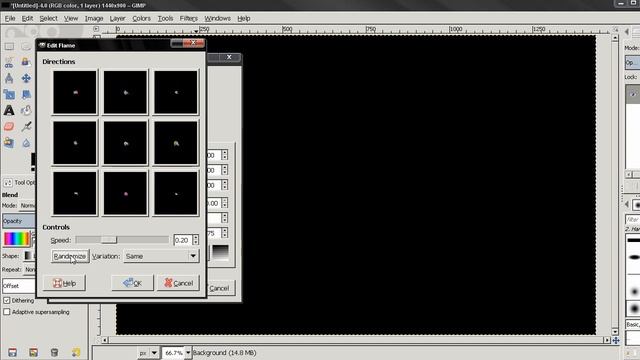The height and width of the screenshot is (360, 640).
Task: Open the Tools menu
Action: tap(165, 18)
